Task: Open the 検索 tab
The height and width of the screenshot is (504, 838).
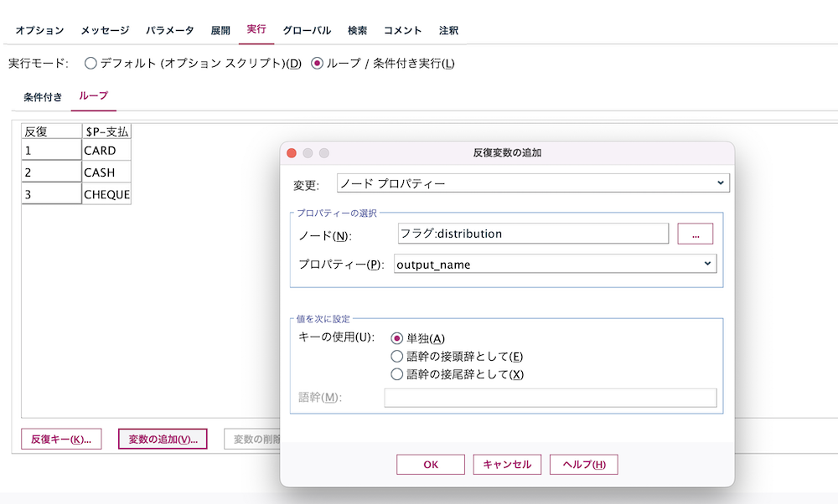Action: click(x=358, y=29)
